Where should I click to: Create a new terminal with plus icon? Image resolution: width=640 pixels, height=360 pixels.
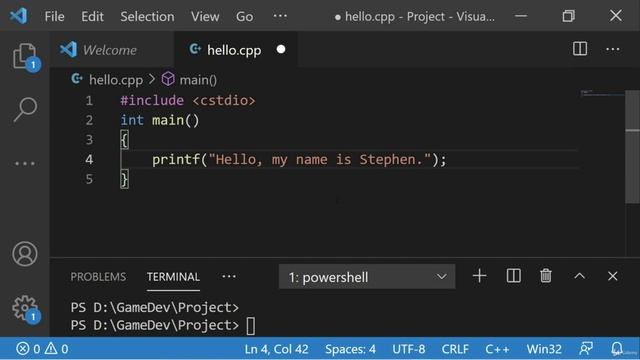480,276
